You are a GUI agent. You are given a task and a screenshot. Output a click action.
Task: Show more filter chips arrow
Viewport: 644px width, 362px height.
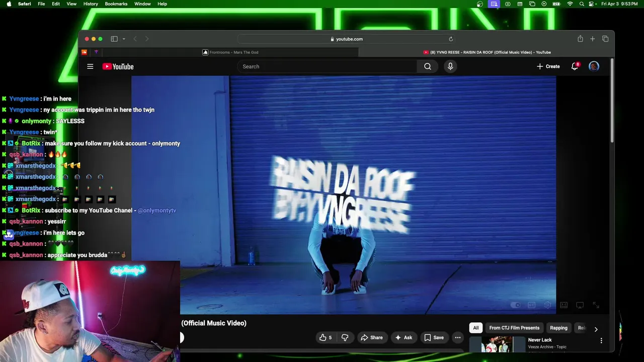(x=596, y=329)
